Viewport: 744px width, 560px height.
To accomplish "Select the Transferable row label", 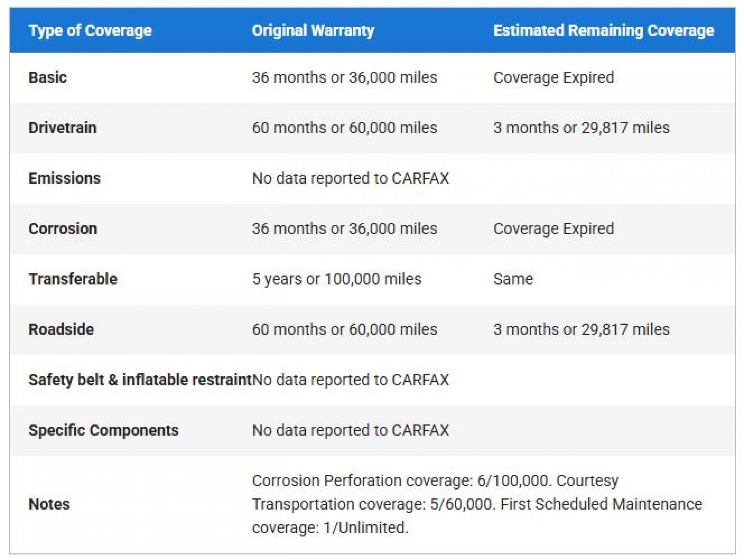I will [x=73, y=279].
